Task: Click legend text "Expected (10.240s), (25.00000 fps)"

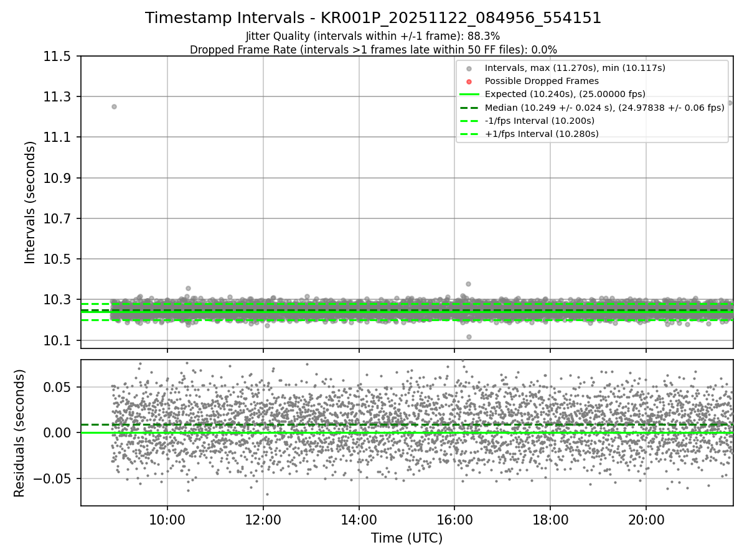Action: click(x=565, y=94)
